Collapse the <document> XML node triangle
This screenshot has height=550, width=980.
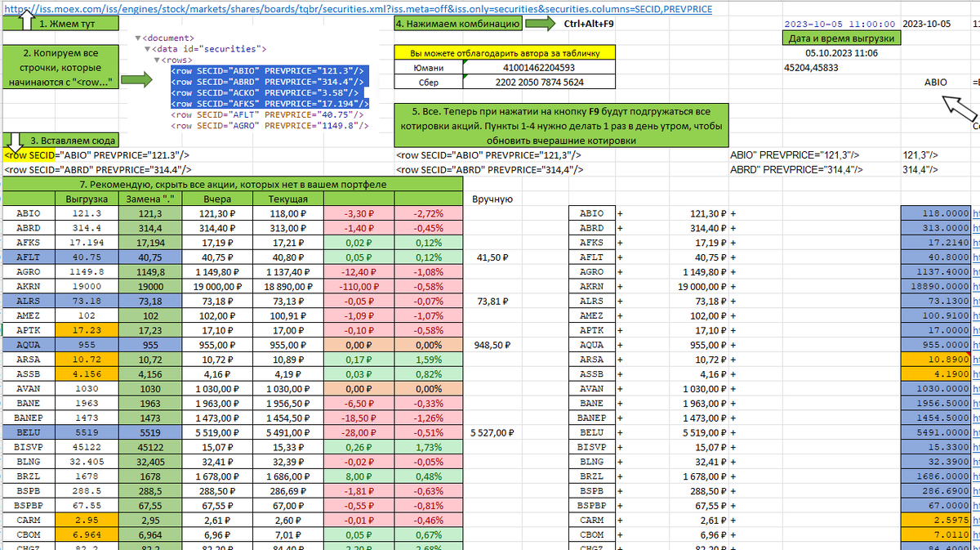[x=138, y=38]
